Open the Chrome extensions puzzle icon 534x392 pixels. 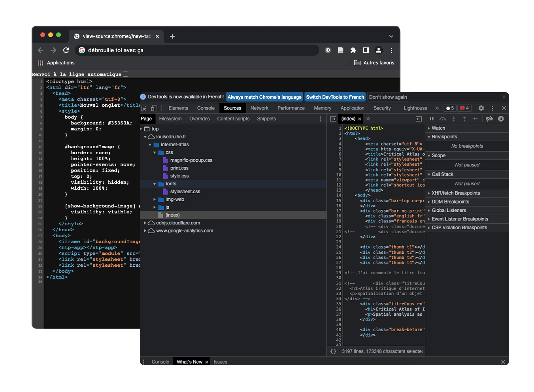pyautogui.click(x=353, y=50)
